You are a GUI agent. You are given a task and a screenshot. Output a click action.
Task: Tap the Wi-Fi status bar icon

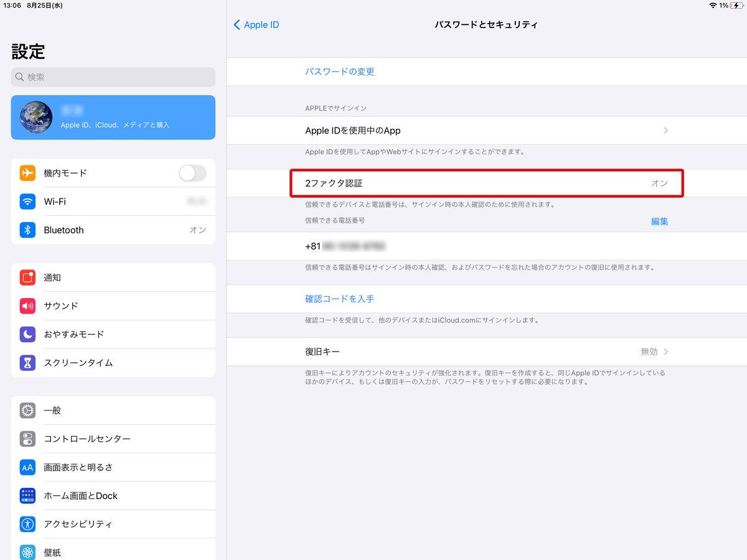pyautogui.click(x=713, y=6)
